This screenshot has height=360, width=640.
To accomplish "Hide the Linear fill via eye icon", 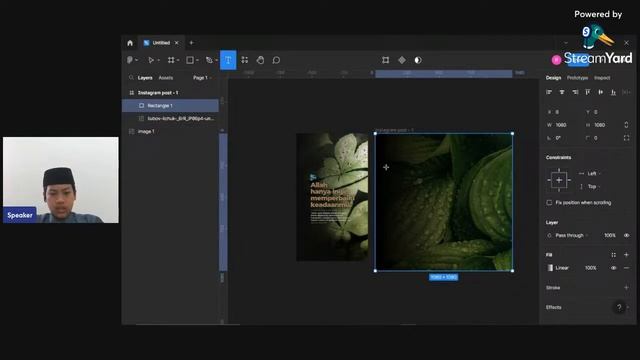I will coord(613,268).
